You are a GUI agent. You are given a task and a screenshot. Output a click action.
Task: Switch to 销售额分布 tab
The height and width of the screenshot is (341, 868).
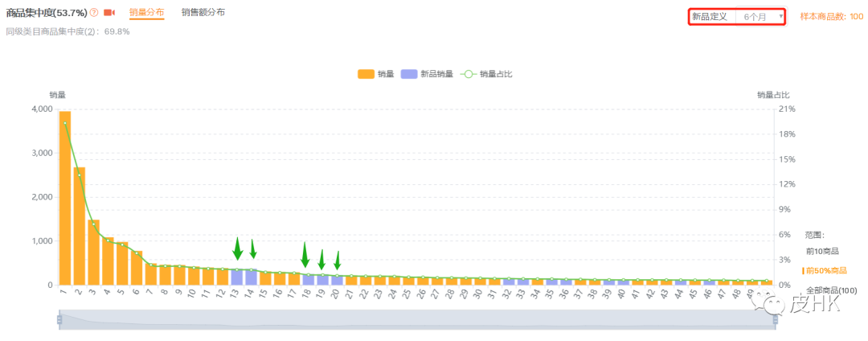pyautogui.click(x=203, y=13)
